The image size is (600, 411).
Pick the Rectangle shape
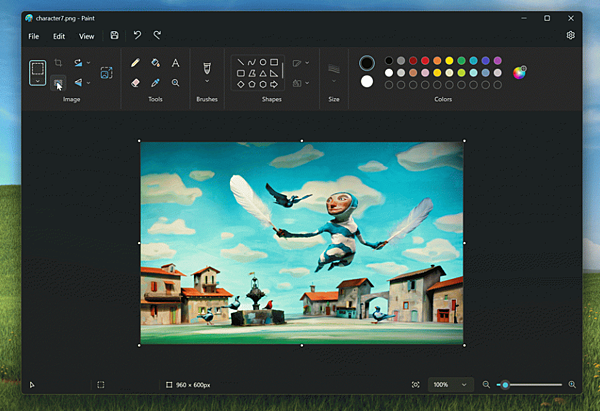point(274,62)
